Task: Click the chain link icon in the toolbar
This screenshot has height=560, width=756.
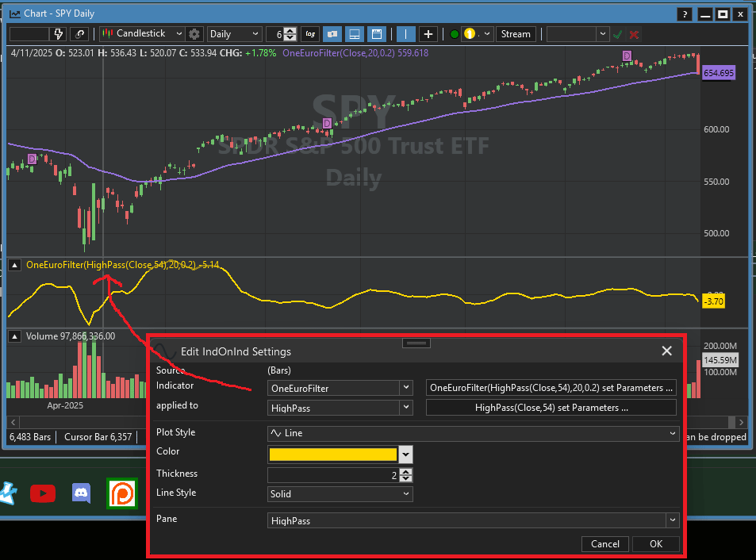Action: 79,34
